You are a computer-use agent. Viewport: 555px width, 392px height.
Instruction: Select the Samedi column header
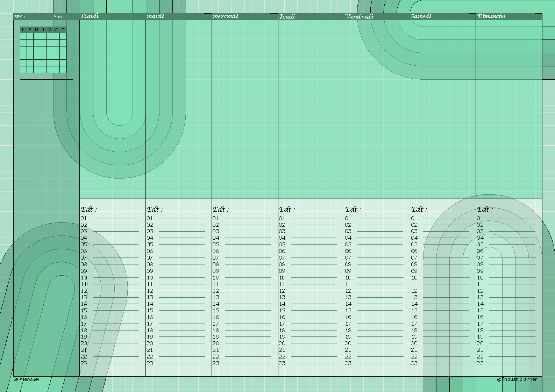(421, 16)
